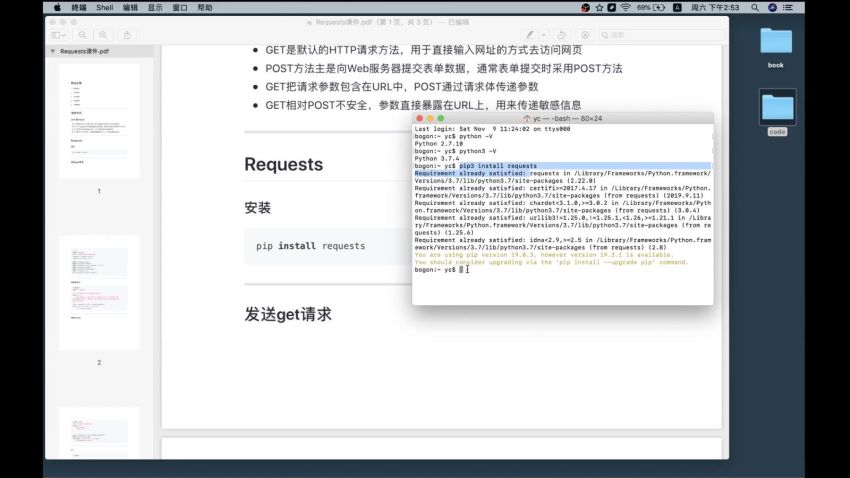Click the Wi-Fi status icon

click(626, 8)
